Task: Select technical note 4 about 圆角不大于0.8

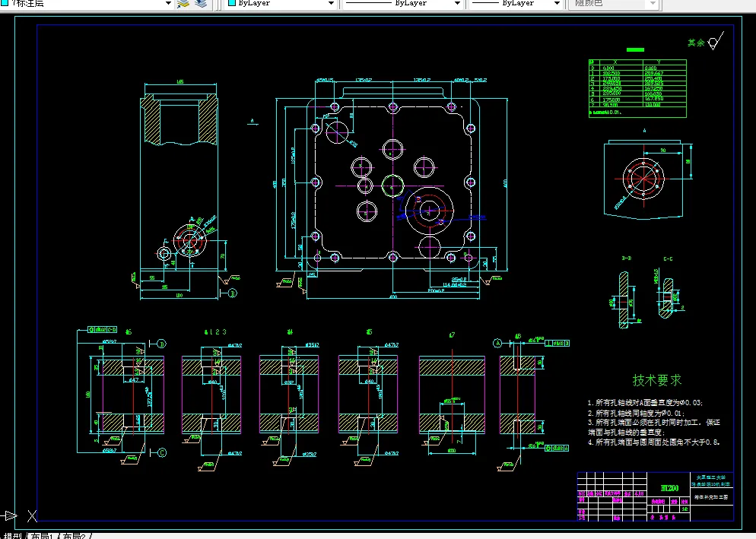Action: tap(653, 442)
